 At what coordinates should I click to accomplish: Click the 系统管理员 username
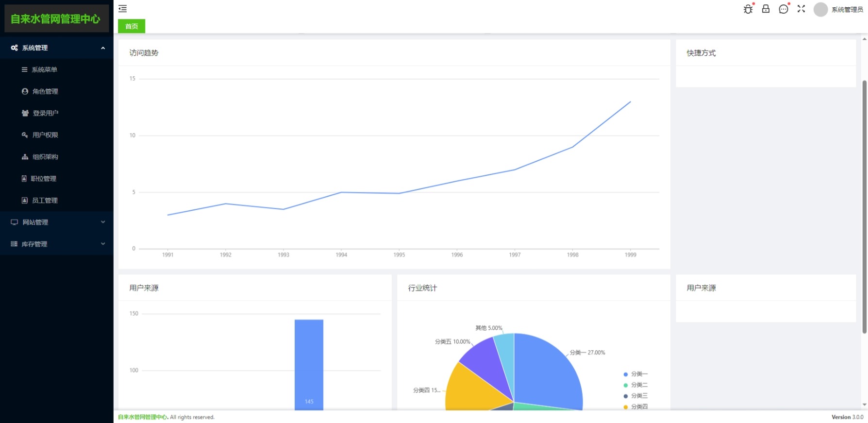point(847,10)
